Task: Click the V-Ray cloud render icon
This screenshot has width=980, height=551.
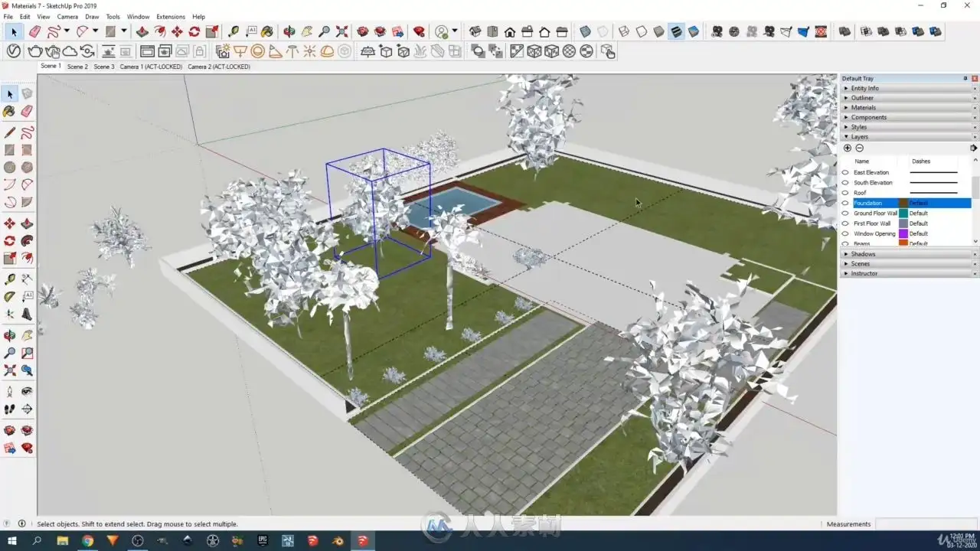Action: 70,51
